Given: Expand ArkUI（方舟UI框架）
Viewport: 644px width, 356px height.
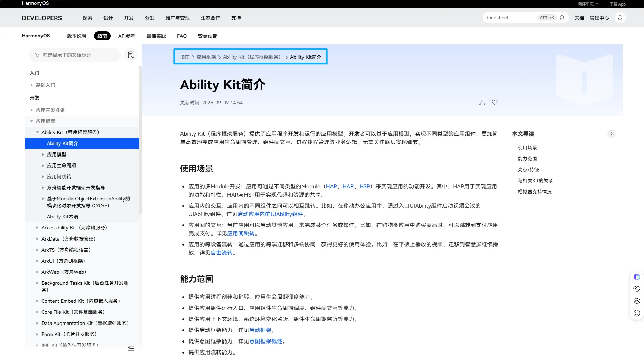Looking at the screenshot, I should click(x=37, y=261).
